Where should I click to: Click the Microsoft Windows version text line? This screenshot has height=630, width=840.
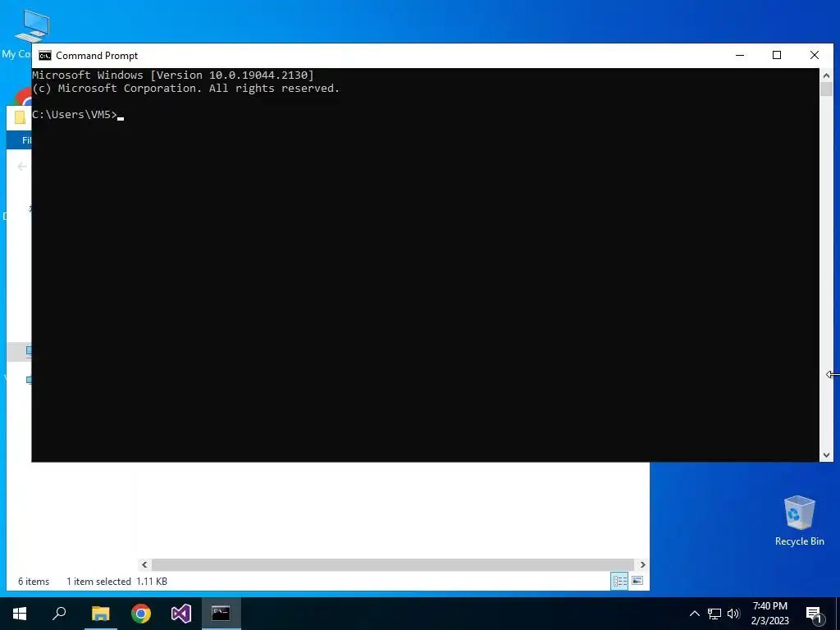click(x=173, y=75)
